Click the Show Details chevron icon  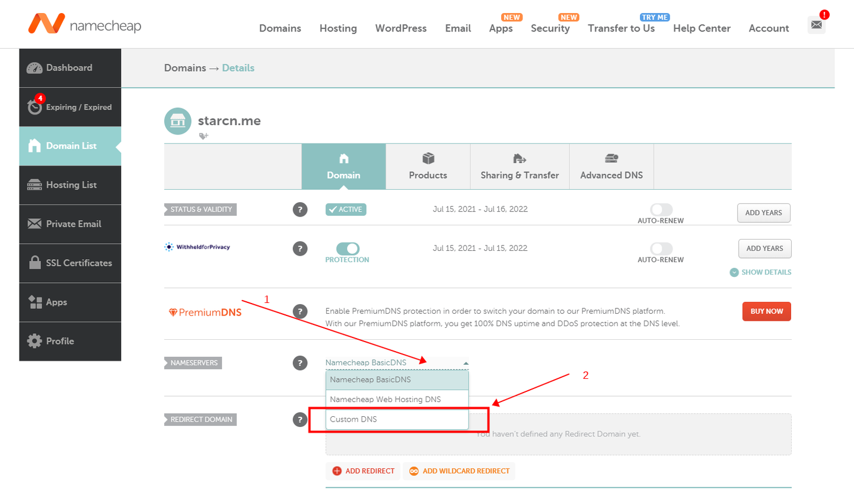tap(734, 272)
